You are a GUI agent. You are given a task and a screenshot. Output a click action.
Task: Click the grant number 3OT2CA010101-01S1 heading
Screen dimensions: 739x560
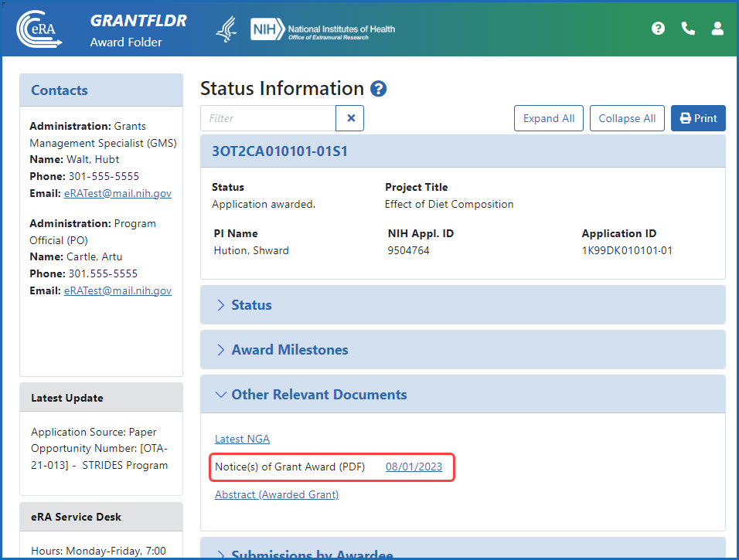(x=280, y=151)
